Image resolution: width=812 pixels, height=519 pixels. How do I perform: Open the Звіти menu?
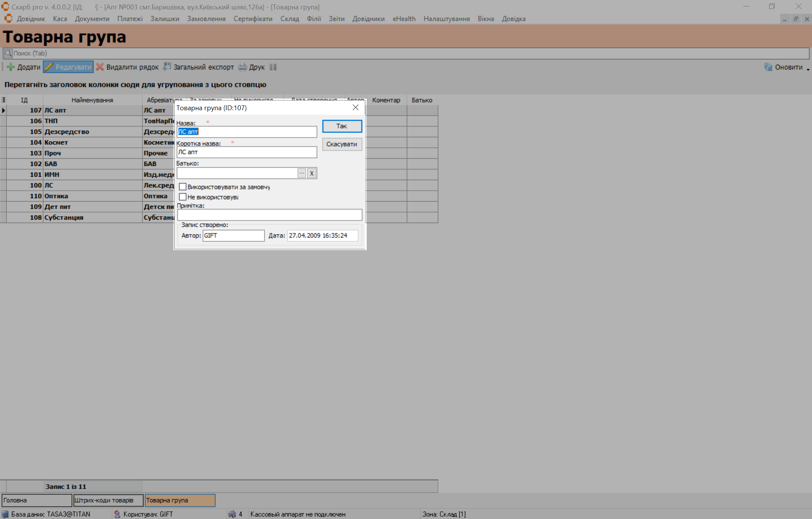coord(336,19)
